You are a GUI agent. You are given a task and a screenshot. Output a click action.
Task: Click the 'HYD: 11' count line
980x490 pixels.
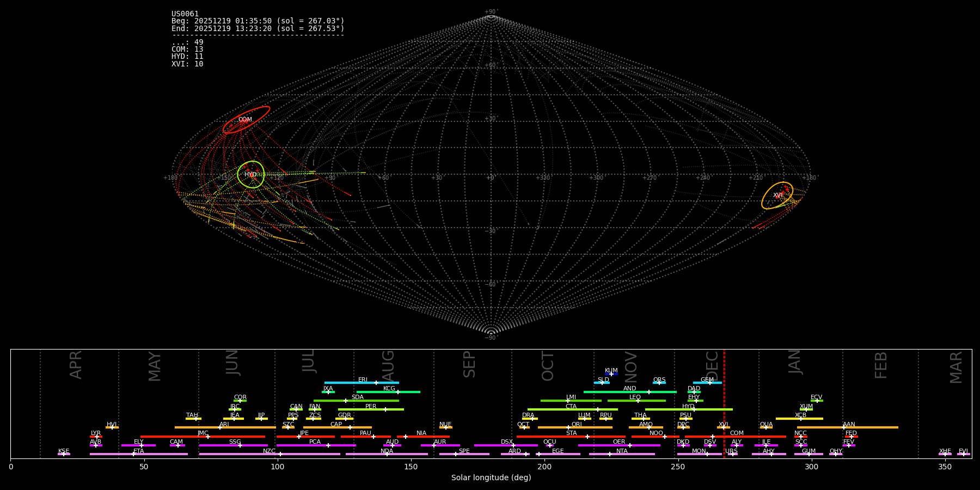pos(187,57)
